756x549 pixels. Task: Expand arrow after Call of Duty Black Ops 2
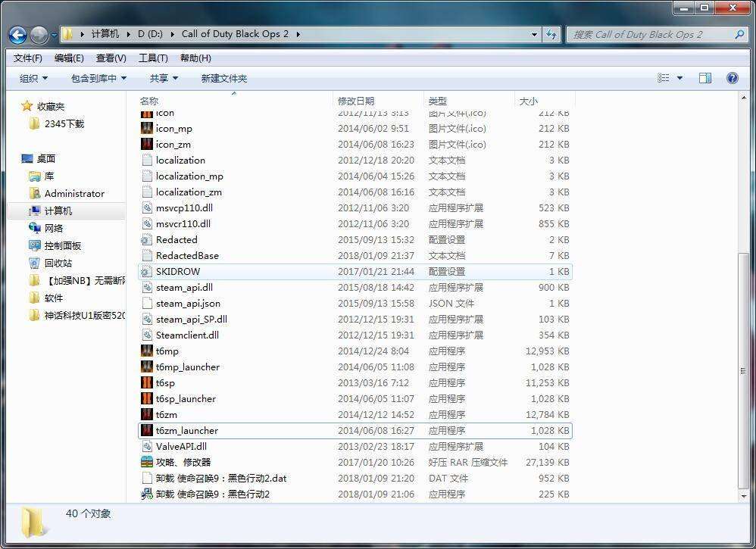(x=298, y=34)
